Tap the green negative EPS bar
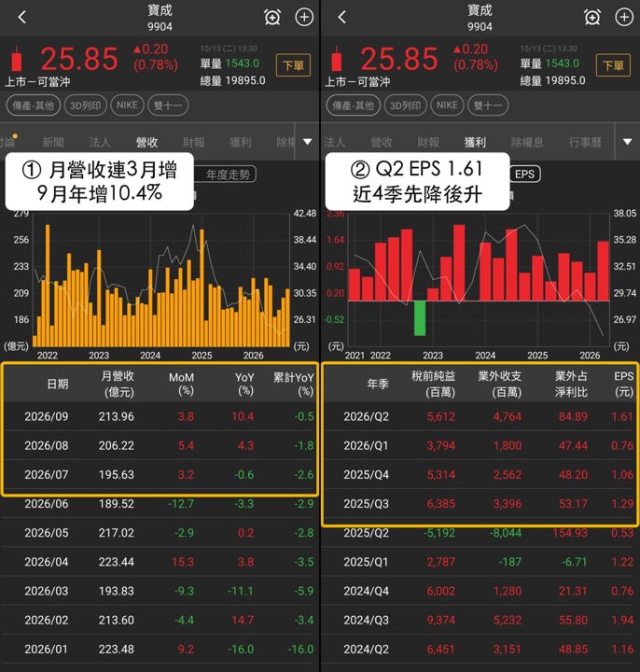The width and height of the screenshot is (640, 672). click(420, 318)
